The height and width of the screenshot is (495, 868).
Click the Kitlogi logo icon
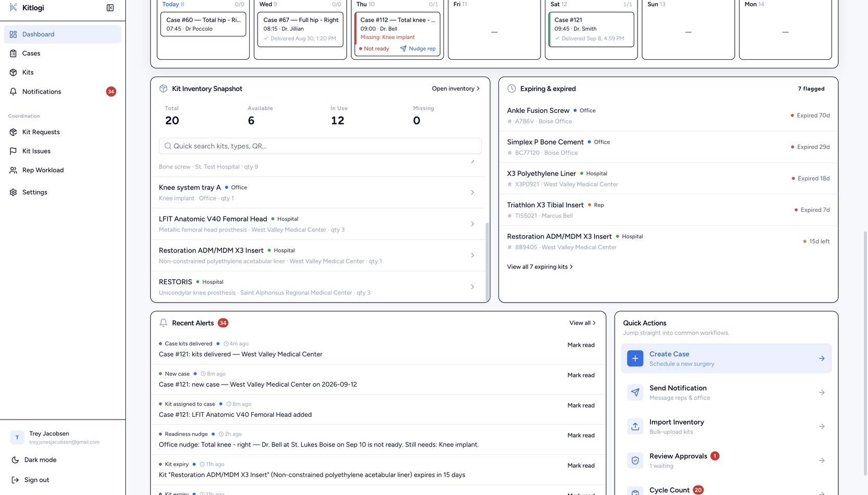click(14, 7)
